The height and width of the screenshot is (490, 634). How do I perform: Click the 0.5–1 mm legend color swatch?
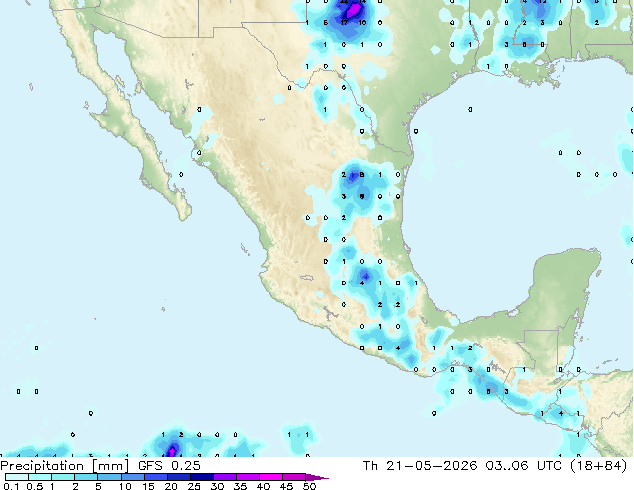[40, 477]
